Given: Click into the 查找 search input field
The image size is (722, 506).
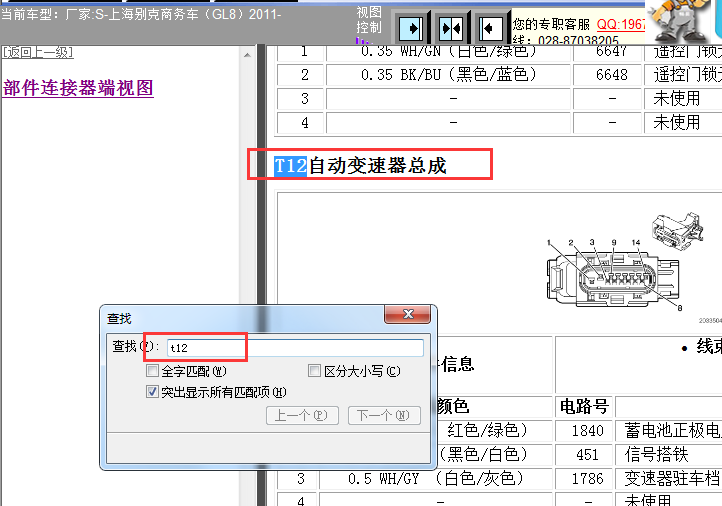Looking at the screenshot, I should [295, 348].
